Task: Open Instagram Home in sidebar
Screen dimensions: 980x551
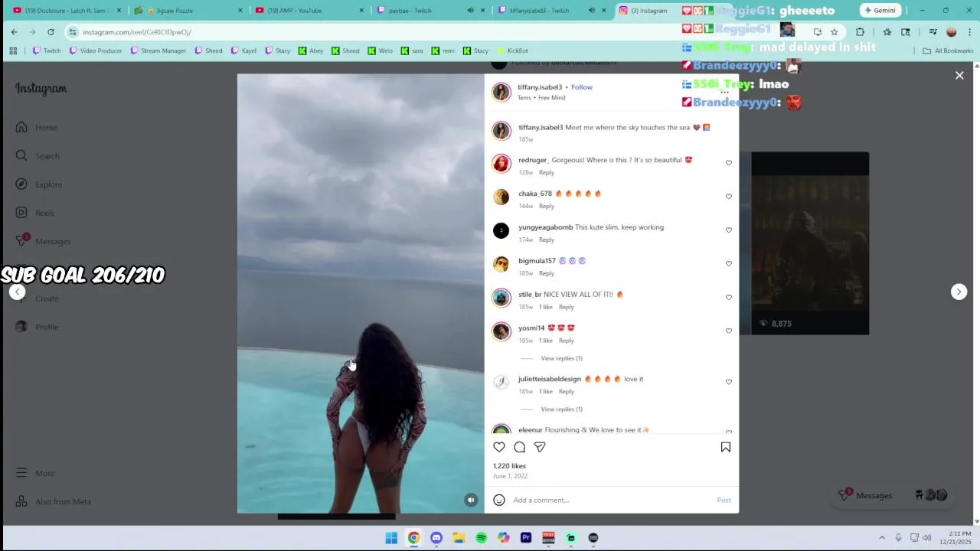Action: tap(36, 127)
